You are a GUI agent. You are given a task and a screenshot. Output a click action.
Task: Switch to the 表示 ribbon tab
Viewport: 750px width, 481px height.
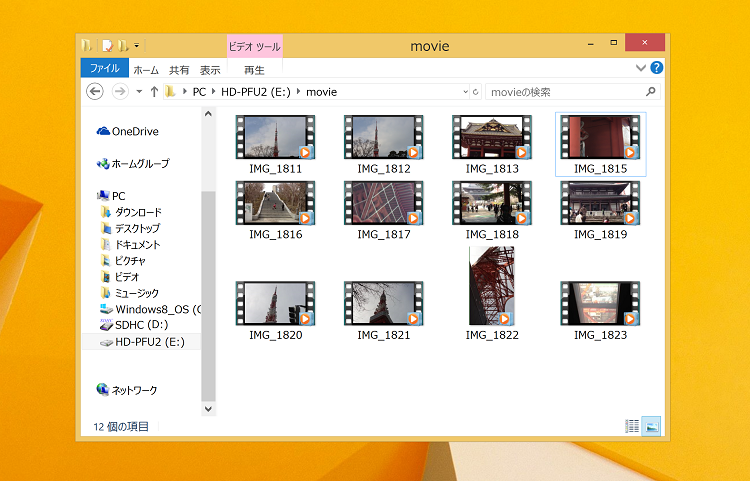[210, 70]
